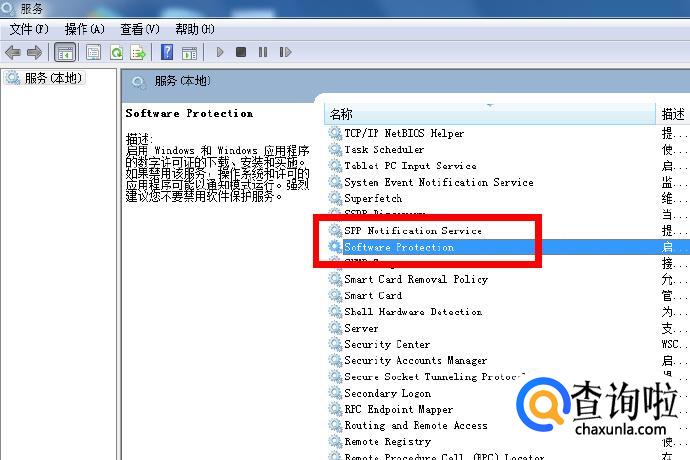Select the Security Center service

387,344
